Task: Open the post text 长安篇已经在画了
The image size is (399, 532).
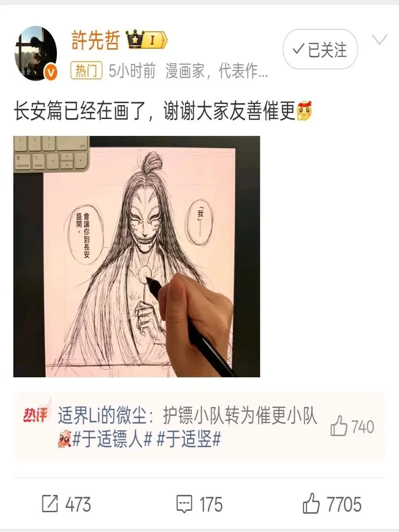Action: point(80,112)
